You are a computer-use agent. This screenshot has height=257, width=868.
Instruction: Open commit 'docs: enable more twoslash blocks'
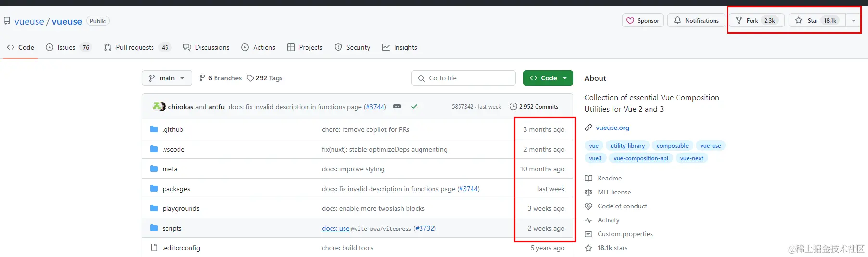tap(373, 208)
